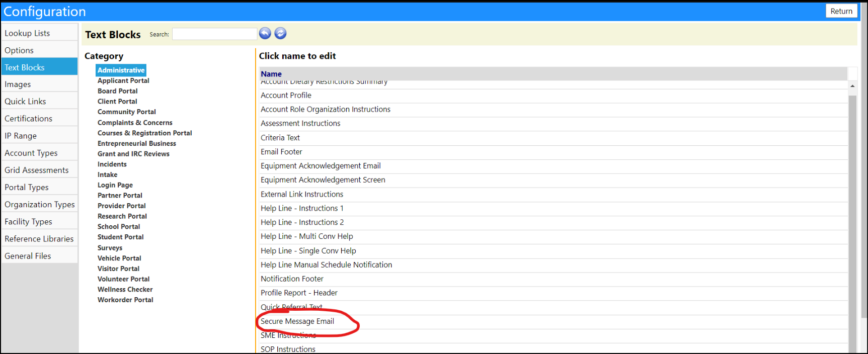Image resolution: width=868 pixels, height=354 pixels.
Task: Open General Files sidebar item
Action: point(39,256)
